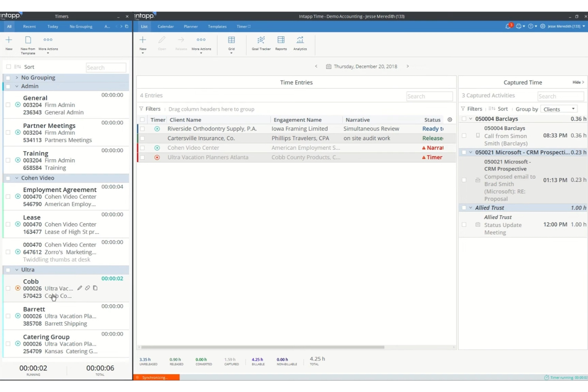Viewport: 588px width, 392px height.
Task: Open the Group by Clients dropdown
Action: [559, 109]
